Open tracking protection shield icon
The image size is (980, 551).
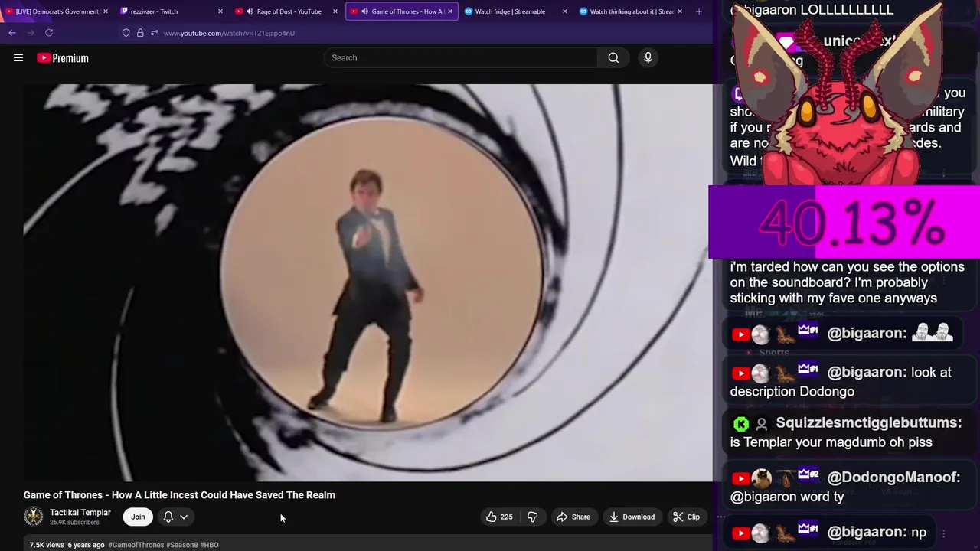126,33
